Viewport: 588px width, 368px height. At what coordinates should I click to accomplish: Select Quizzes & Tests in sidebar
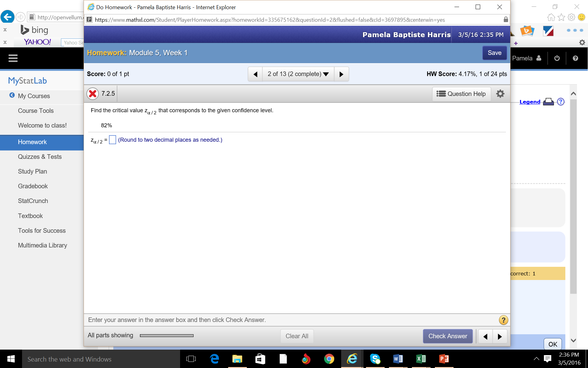point(40,157)
